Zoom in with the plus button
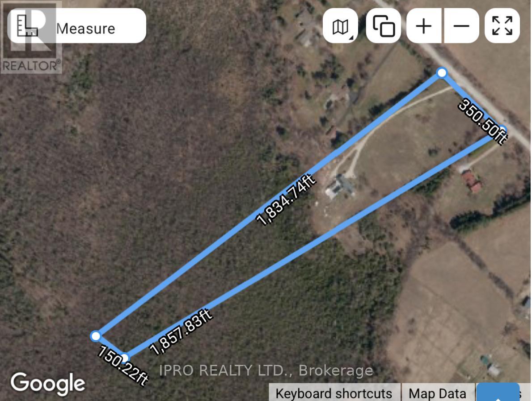Viewport: 532px width, 401px height. pyautogui.click(x=424, y=26)
